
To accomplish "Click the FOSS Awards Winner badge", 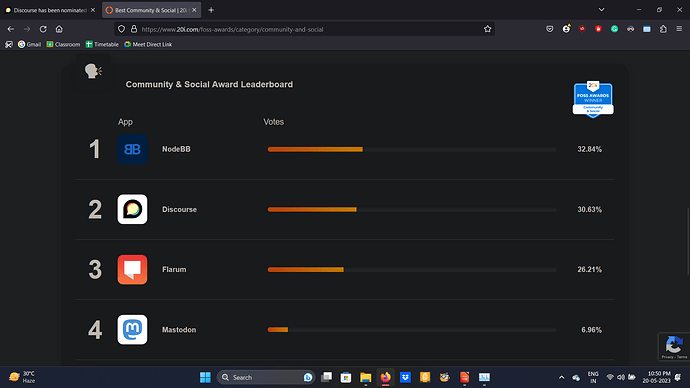I will pos(593,99).
